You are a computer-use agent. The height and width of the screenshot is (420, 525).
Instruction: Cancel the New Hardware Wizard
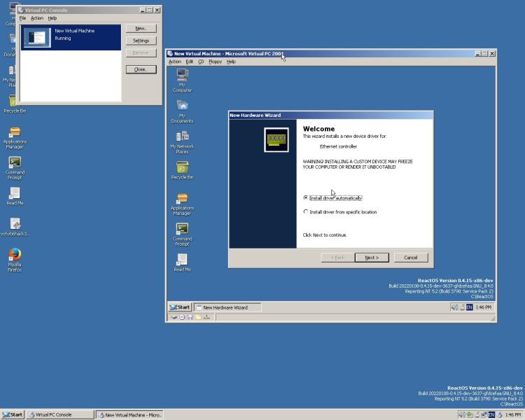click(x=411, y=258)
